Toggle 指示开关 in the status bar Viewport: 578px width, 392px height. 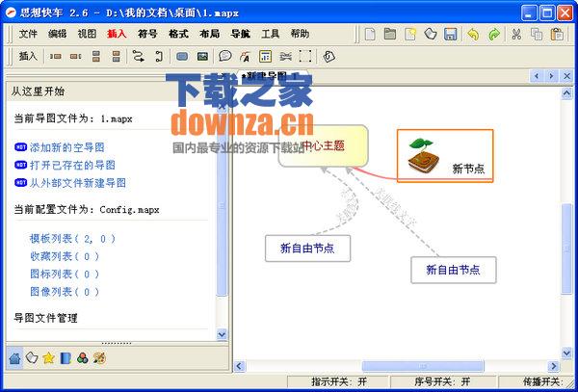338,381
